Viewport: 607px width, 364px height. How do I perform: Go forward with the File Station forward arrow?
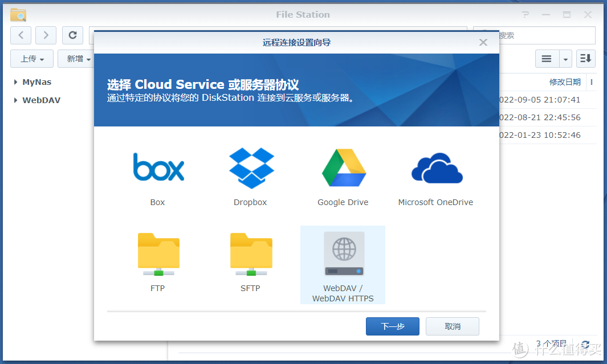pos(46,35)
